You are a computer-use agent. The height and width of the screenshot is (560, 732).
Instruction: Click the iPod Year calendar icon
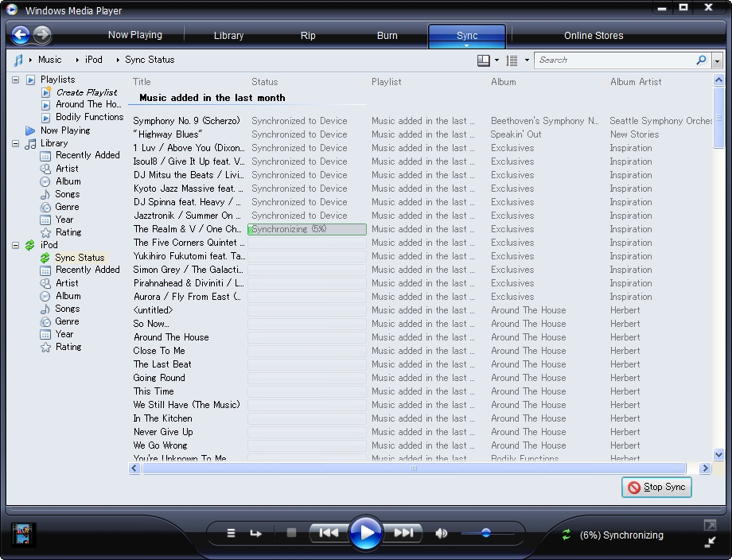pyautogui.click(x=45, y=334)
